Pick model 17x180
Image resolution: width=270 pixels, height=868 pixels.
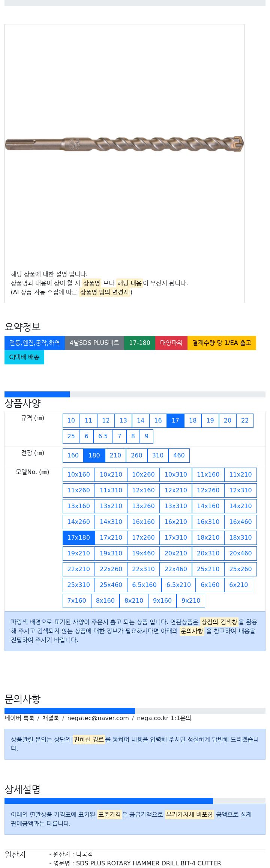[x=79, y=538]
